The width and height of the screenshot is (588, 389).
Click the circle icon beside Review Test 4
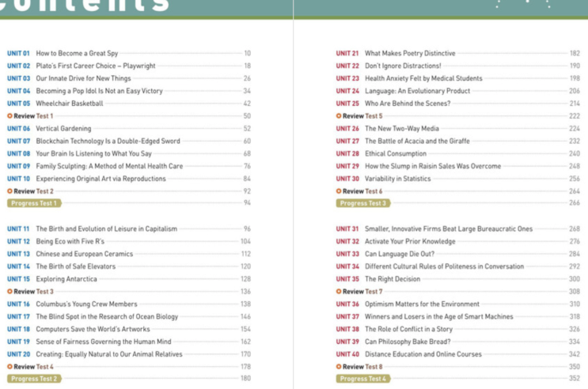tap(9, 367)
